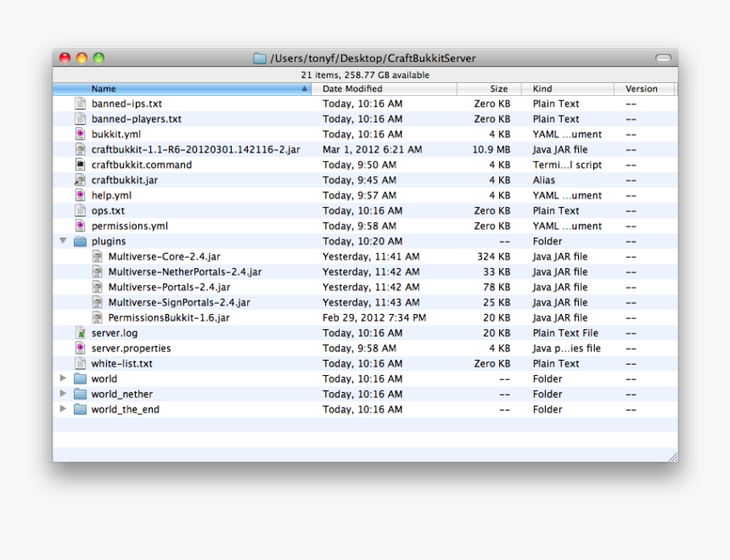730x560 pixels.
Task: Click the Plain Text File kind cell
Action: [565, 333]
